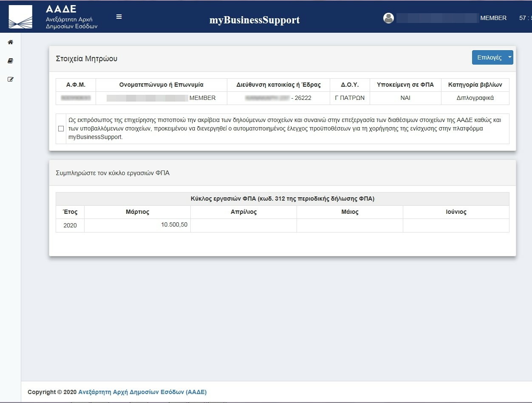The height and width of the screenshot is (403, 532).
Task: Toggle the sidebar with the hamburger icon
Action: 119,17
